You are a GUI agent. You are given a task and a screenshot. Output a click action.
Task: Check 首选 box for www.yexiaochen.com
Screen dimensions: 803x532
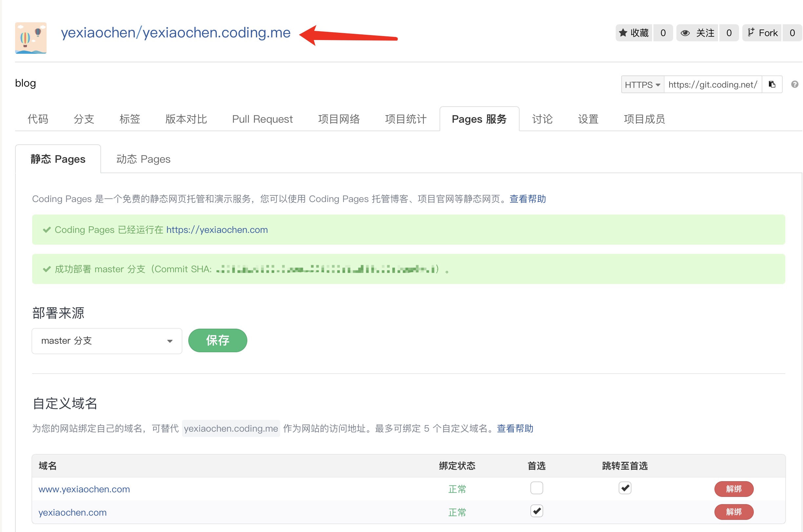coord(536,488)
